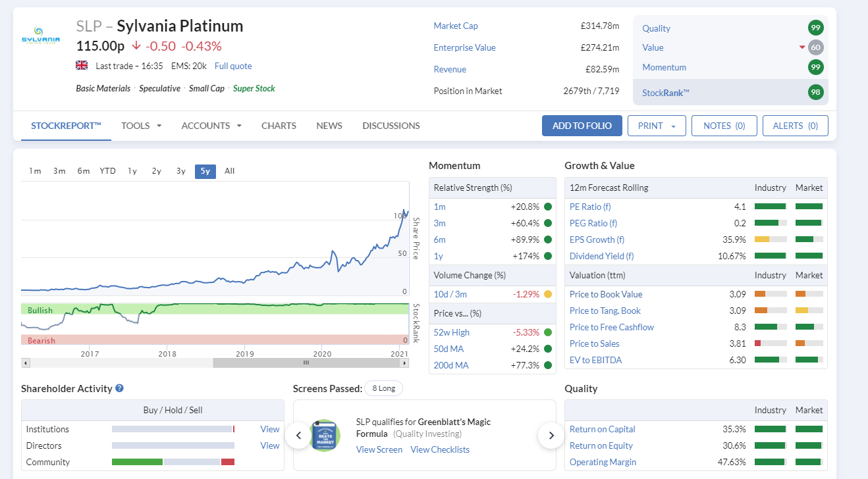Click the Full quote link
868x479 pixels.
point(233,66)
